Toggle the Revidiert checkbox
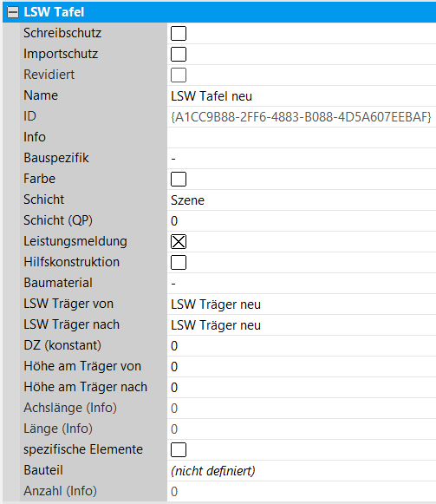This screenshot has width=436, height=504. click(x=179, y=75)
